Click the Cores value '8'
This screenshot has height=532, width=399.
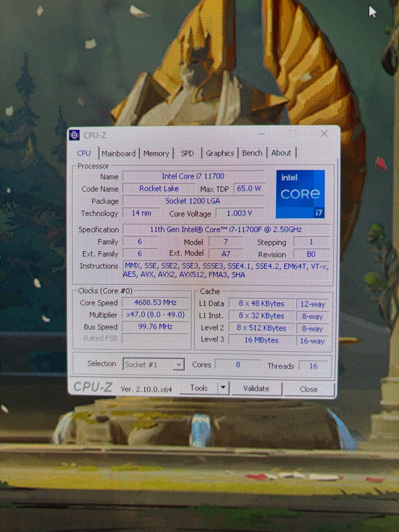238,365
